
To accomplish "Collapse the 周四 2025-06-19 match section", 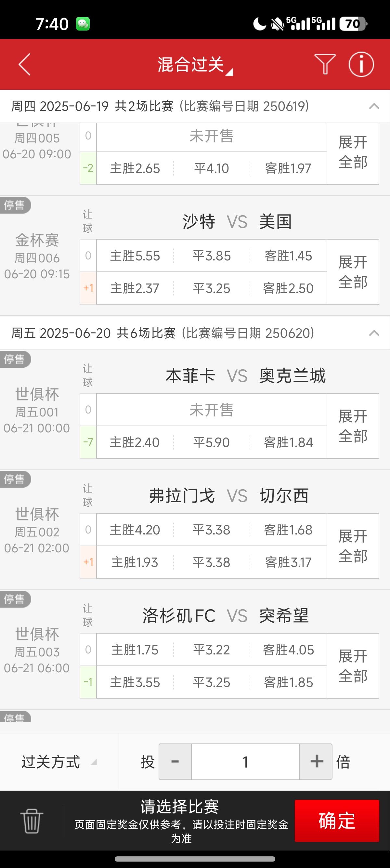I will [374, 106].
